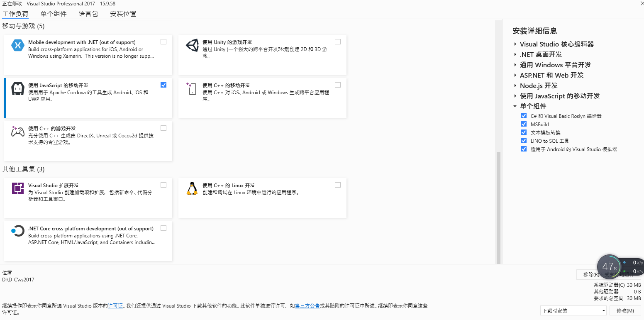Viewport: 644px width, 320px height.
Task: Switch to the 单个组件 tab
Action: click(54, 14)
